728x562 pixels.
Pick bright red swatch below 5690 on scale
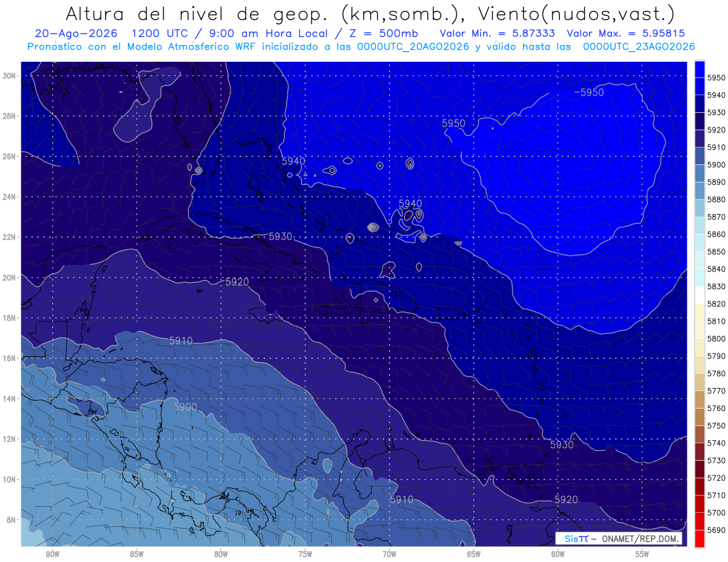(x=699, y=538)
